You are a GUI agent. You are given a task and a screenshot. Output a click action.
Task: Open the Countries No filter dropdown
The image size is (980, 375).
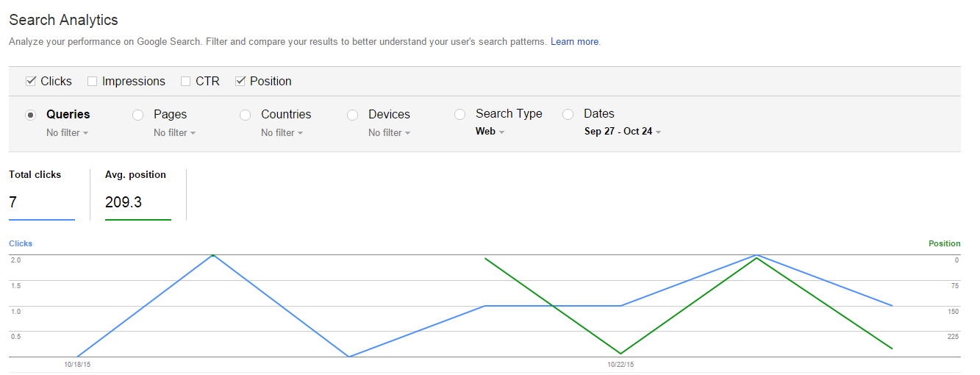282,133
